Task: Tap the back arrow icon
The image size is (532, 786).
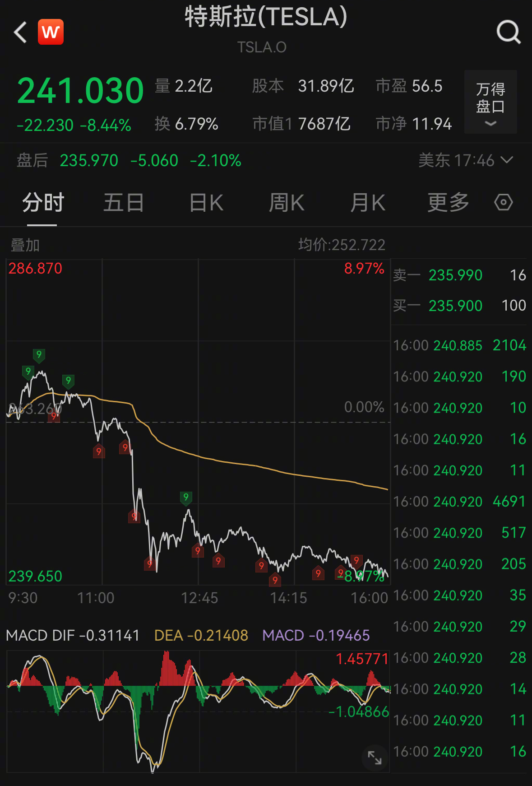Action: [20, 33]
